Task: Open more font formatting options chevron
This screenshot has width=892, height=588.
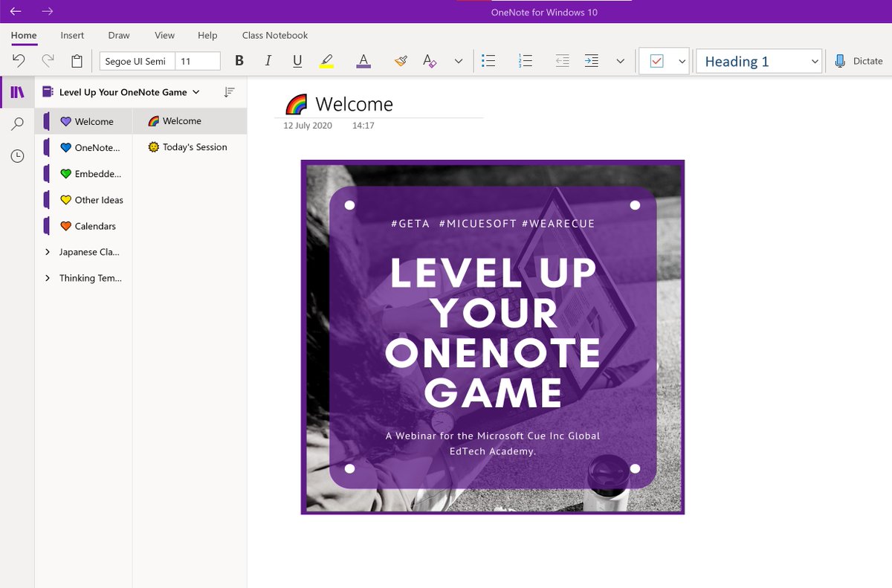Action: coord(459,61)
